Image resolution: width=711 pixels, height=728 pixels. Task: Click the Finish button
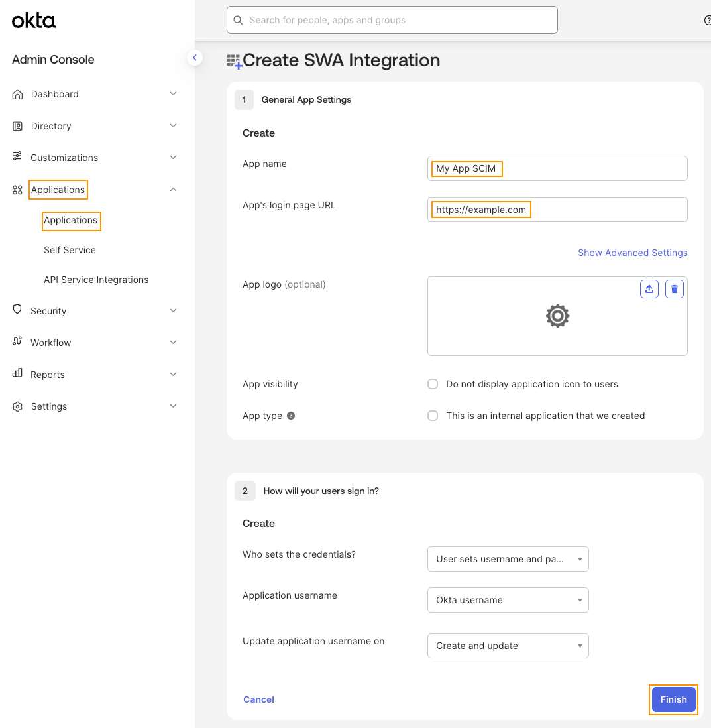(x=673, y=699)
